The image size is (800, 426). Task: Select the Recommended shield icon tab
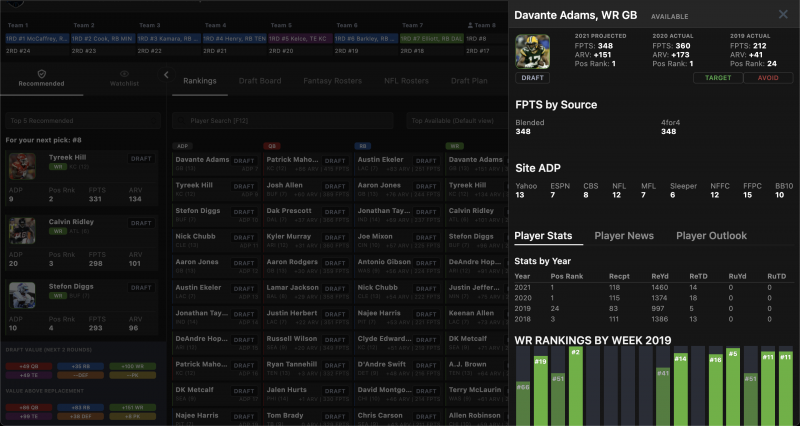pos(41,79)
